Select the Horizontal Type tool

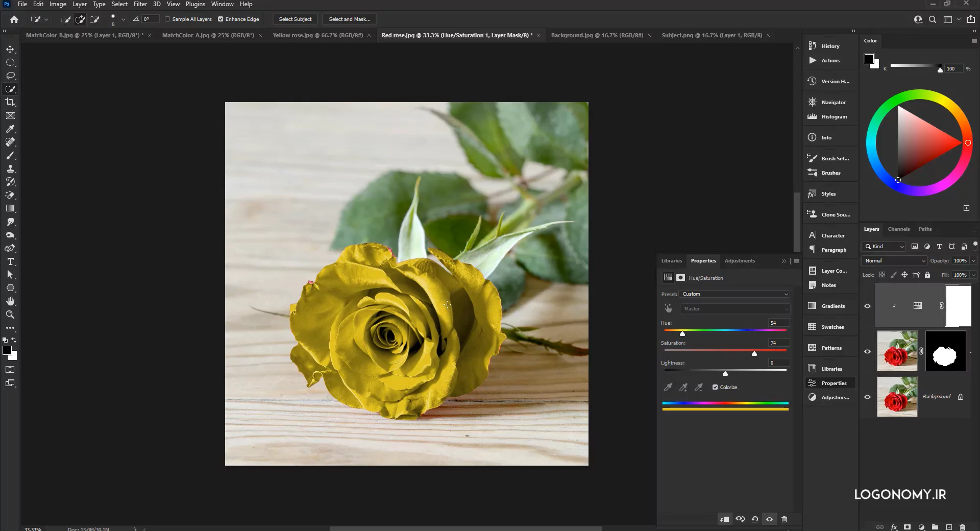coord(10,261)
